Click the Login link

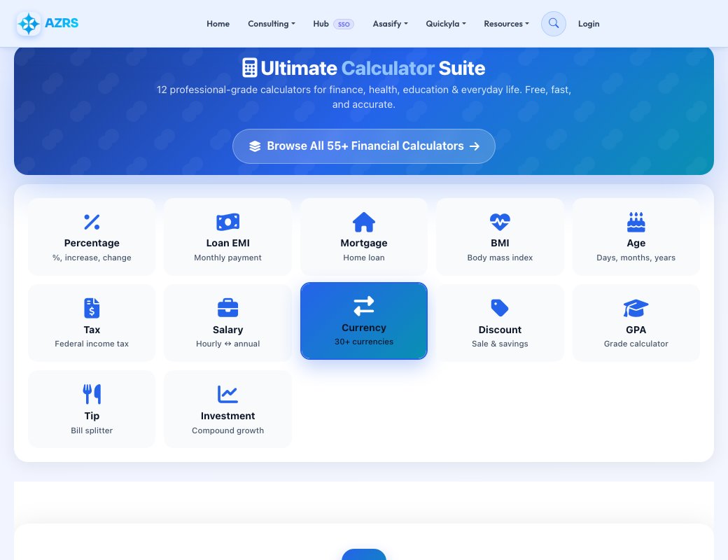coord(588,24)
